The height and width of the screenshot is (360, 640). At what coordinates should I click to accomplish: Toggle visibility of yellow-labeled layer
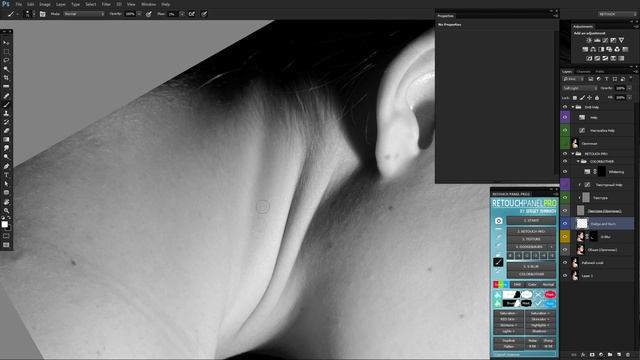point(565,237)
